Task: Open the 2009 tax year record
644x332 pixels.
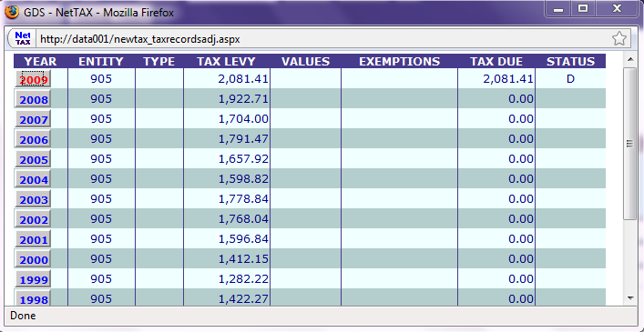Action: [33, 79]
